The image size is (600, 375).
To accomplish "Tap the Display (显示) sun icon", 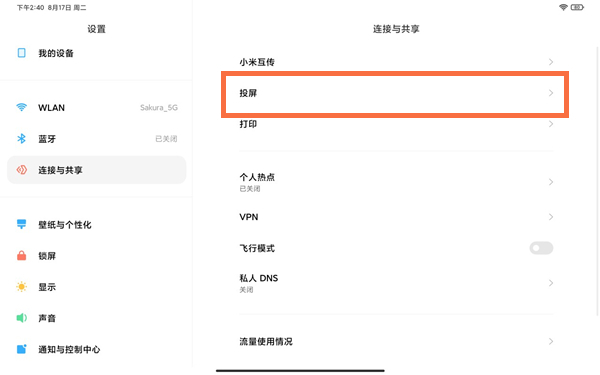I will (21, 287).
